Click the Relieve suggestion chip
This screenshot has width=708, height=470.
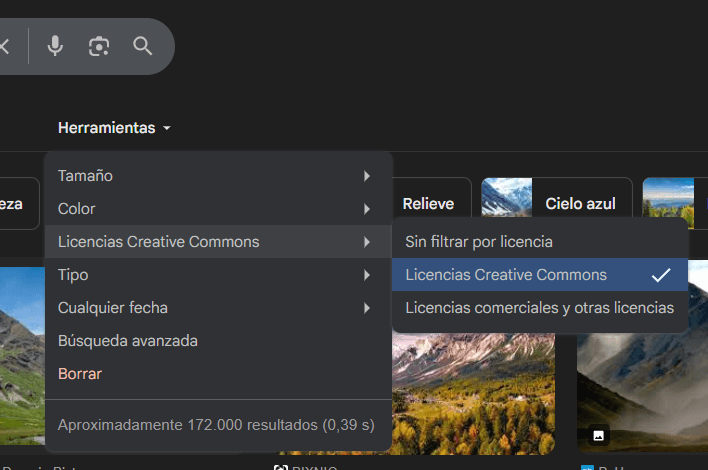tap(430, 204)
